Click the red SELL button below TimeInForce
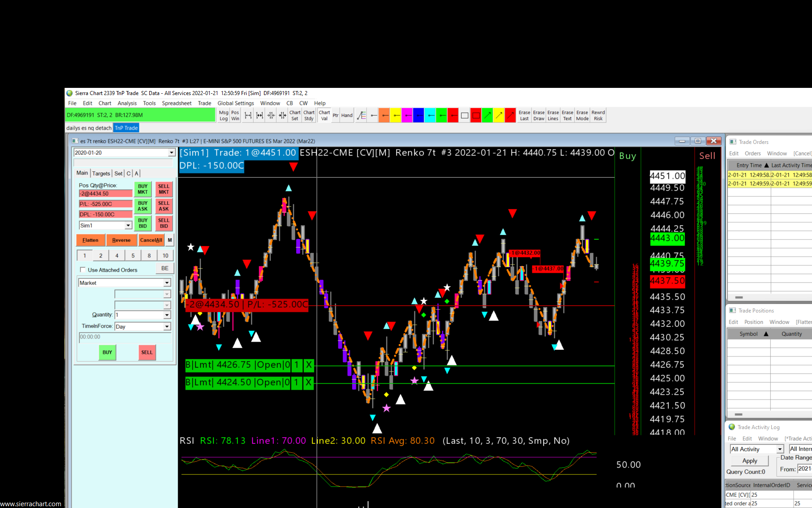Image resolution: width=812 pixels, height=508 pixels. click(x=147, y=352)
